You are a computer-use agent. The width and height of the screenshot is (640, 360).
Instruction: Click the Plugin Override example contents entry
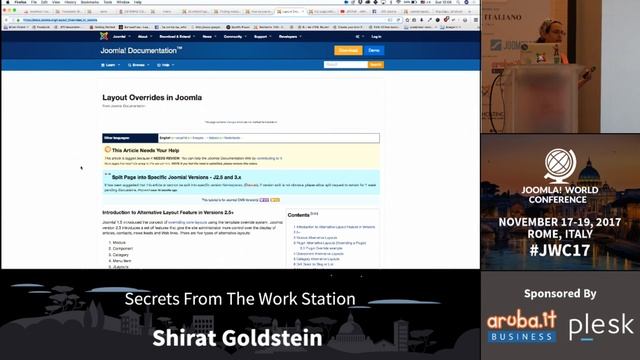[321, 248]
